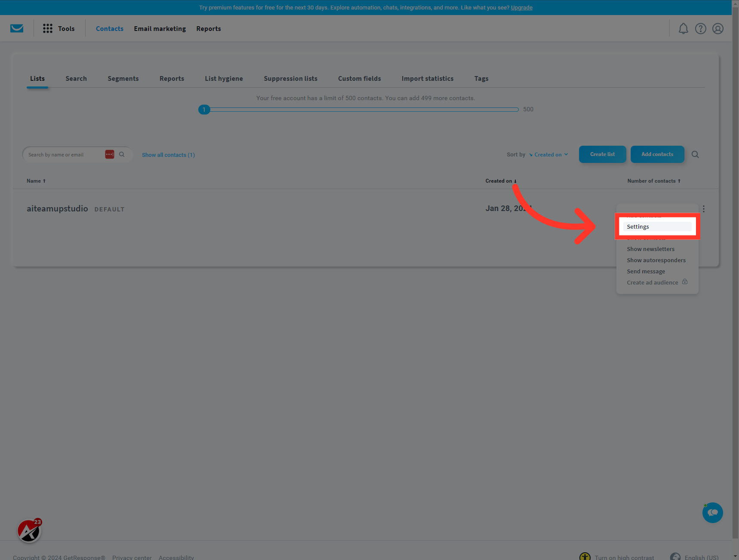Select Create ad audience from the menu
Screen dimensions: 739x560
click(652, 283)
